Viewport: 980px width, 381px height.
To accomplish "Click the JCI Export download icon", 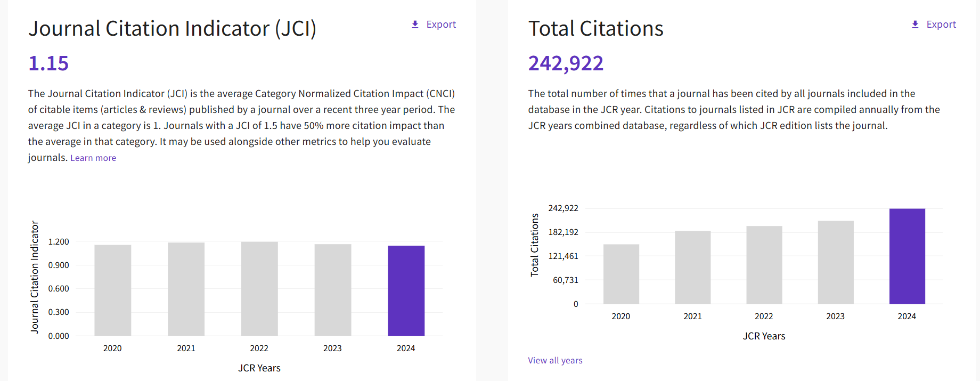I will (x=415, y=25).
